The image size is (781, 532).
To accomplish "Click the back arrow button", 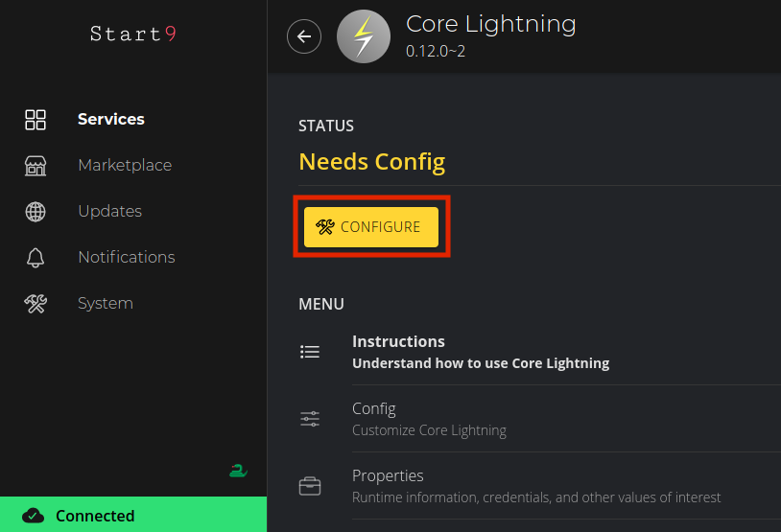I will pos(304,37).
